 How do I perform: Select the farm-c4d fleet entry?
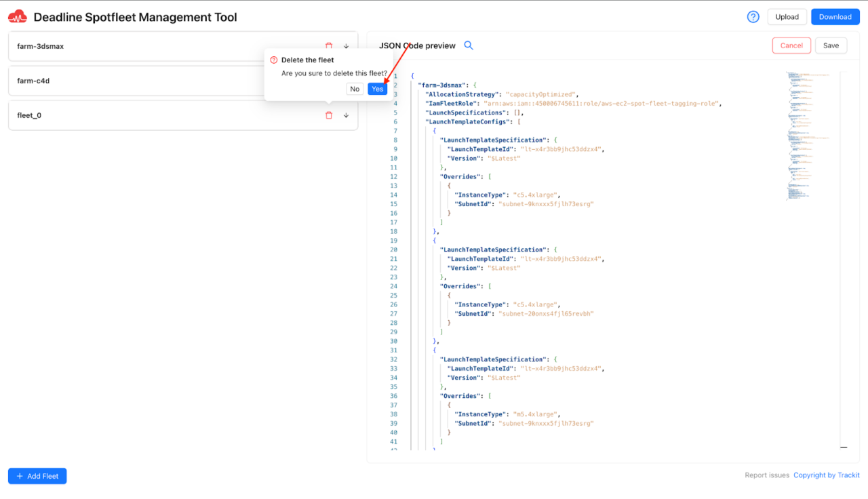pyautogui.click(x=136, y=81)
